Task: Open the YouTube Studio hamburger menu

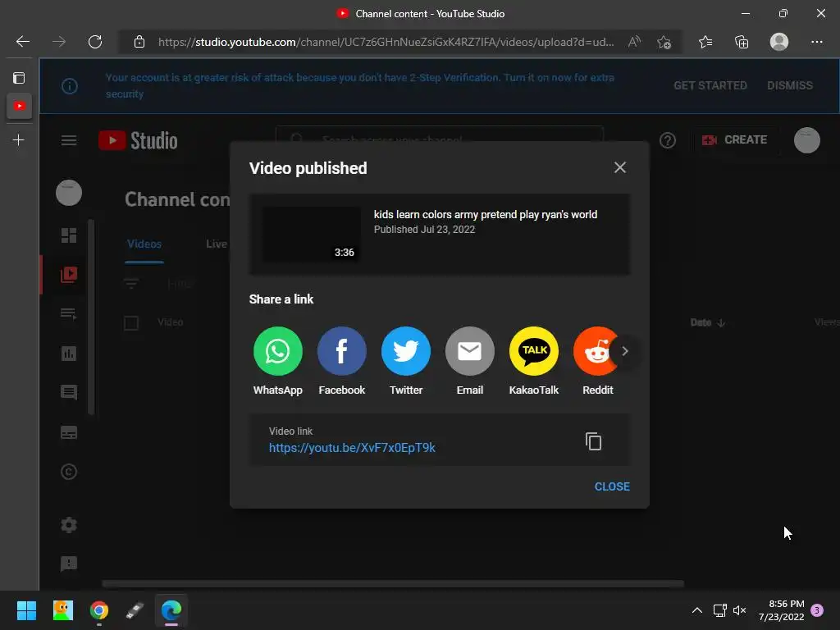Action: (x=69, y=140)
